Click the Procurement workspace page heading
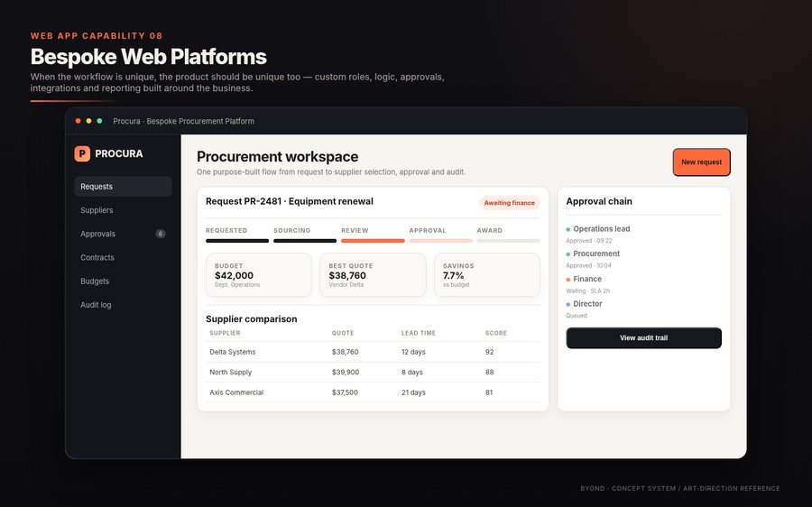This screenshot has width=812, height=507. click(x=278, y=156)
